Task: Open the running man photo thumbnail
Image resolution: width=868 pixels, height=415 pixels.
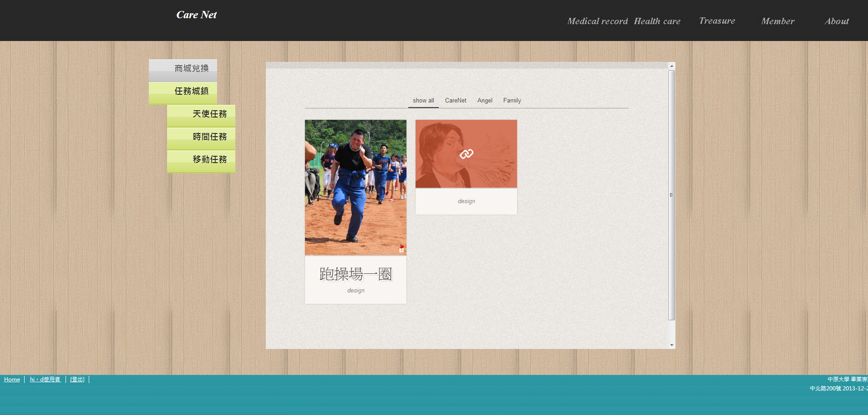Action: (355, 187)
